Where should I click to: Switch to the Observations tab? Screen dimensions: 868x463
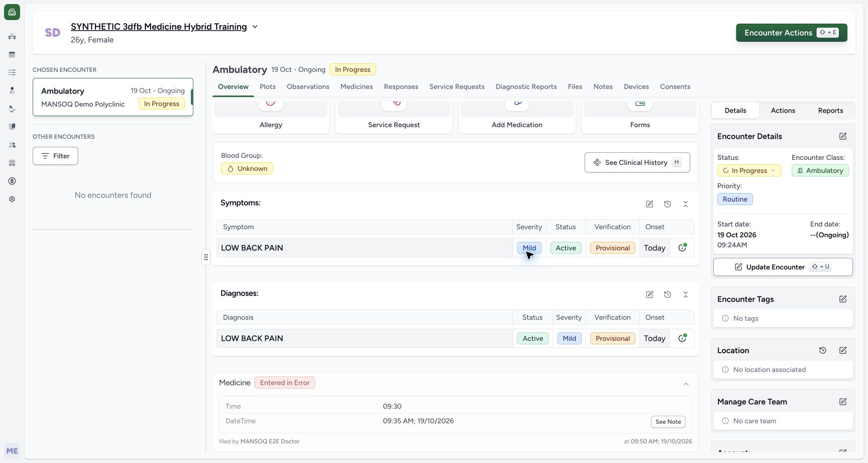(308, 86)
